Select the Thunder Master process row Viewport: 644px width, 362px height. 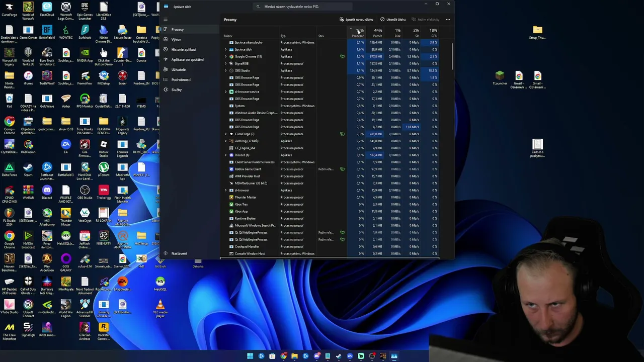pos(330,197)
